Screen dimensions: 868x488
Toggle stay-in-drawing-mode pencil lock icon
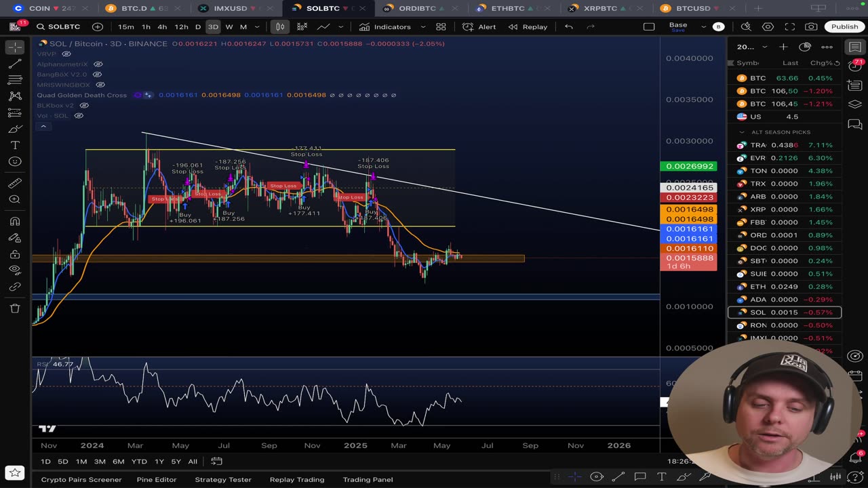click(x=14, y=237)
